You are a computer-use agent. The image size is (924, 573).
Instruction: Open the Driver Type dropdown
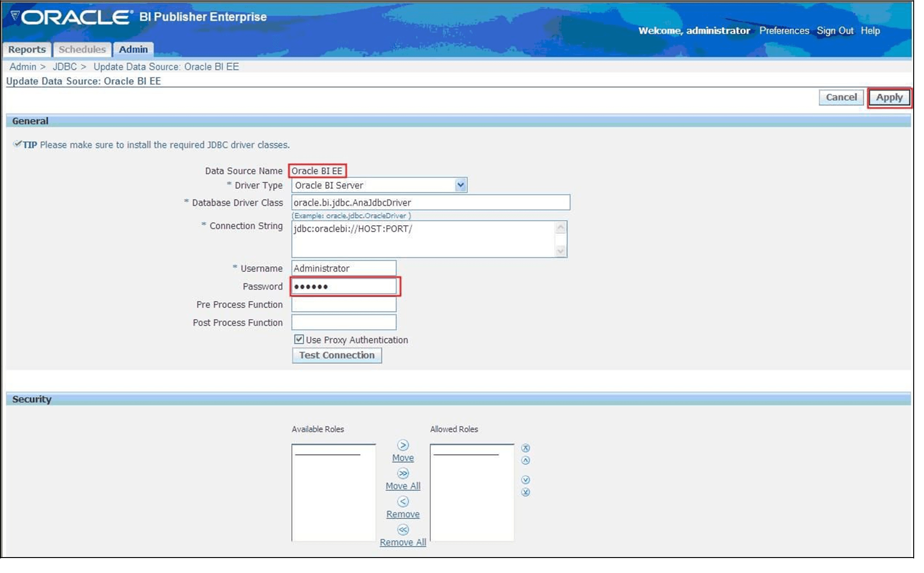pyautogui.click(x=460, y=185)
